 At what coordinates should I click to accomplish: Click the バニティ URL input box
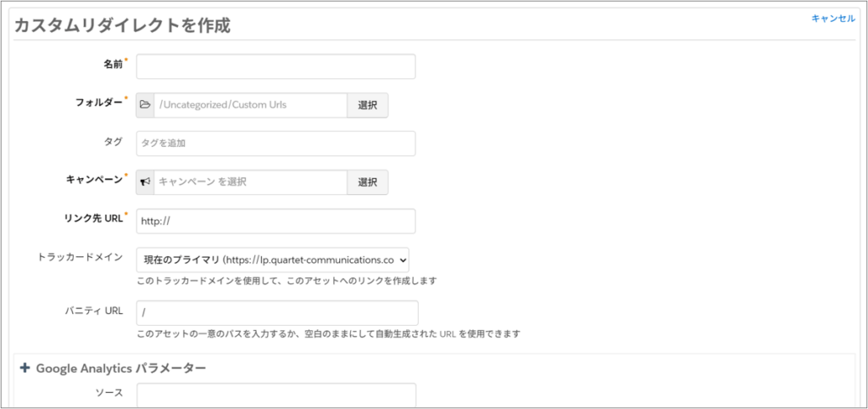click(276, 312)
